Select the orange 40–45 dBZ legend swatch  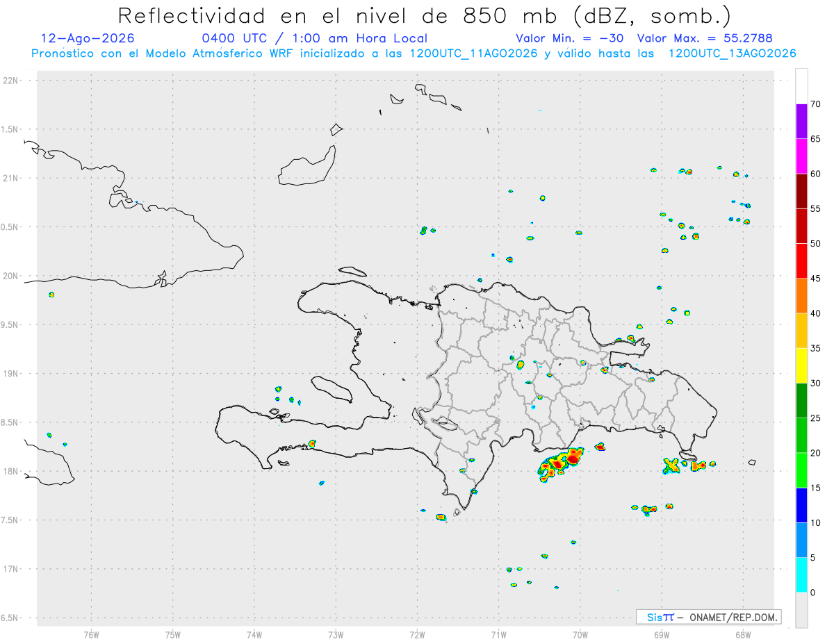click(x=801, y=295)
